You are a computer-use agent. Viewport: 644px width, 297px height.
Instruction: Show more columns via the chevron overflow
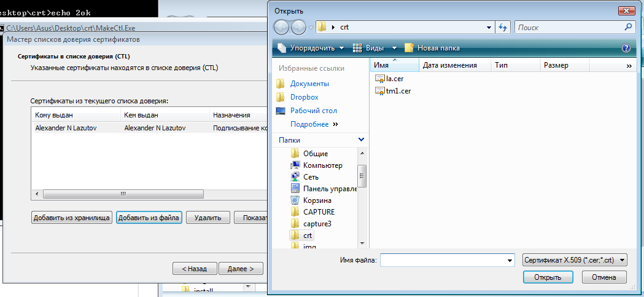click(x=629, y=65)
